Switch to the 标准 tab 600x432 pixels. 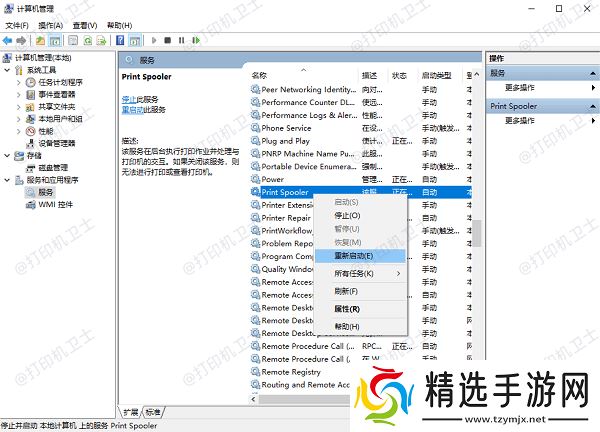[x=153, y=412]
